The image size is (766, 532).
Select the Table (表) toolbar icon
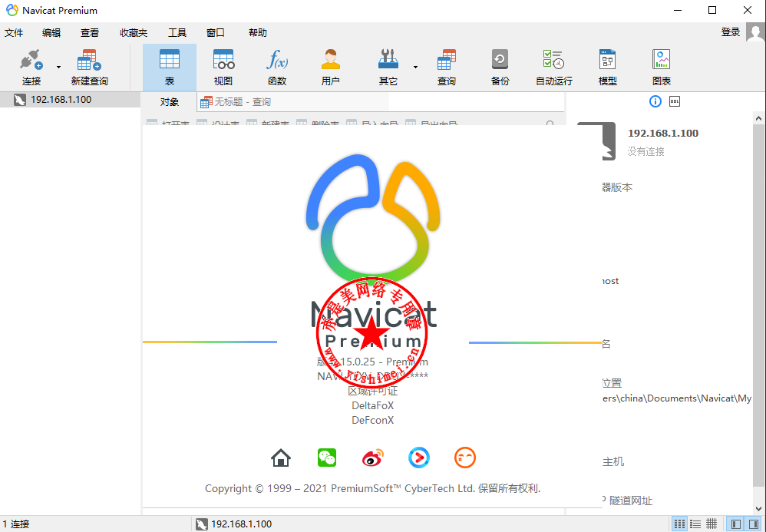[x=170, y=60]
